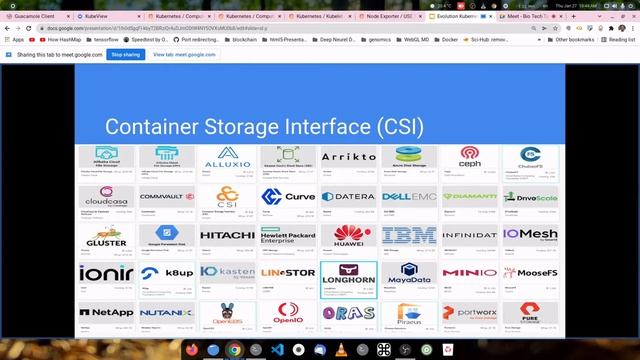Select the Curve logo card
Viewport: 640px width, 360px height.
(x=288, y=202)
